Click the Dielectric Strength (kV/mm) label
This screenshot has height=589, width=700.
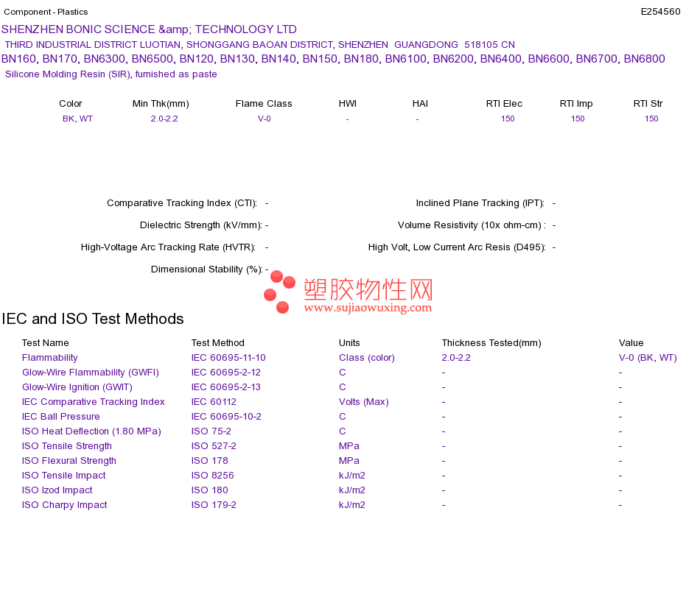[x=201, y=225]
